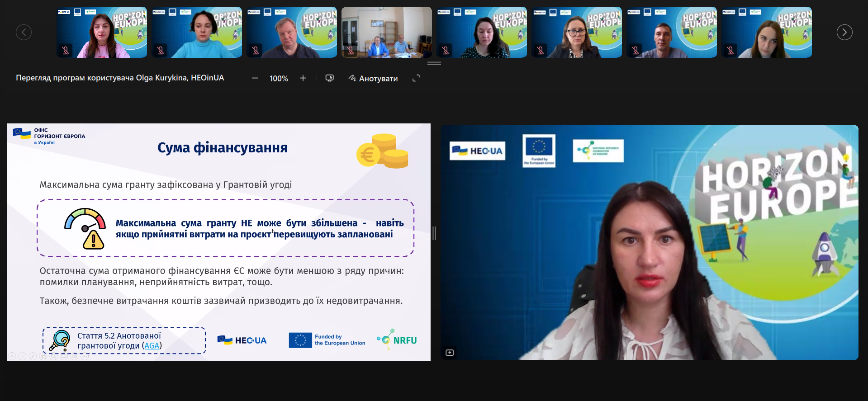
Task: Click main speaker video tile
Action: coord(650,242)
